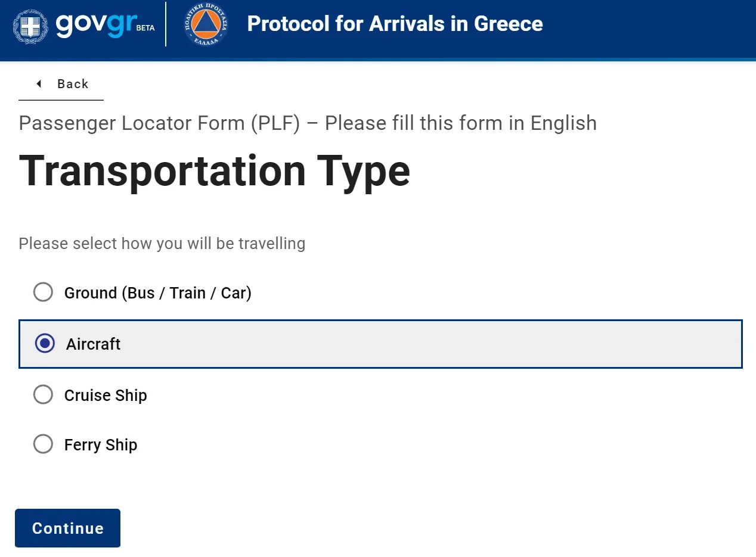Click the Transportation Type heading
756x557 pixels.
(215, 171)
